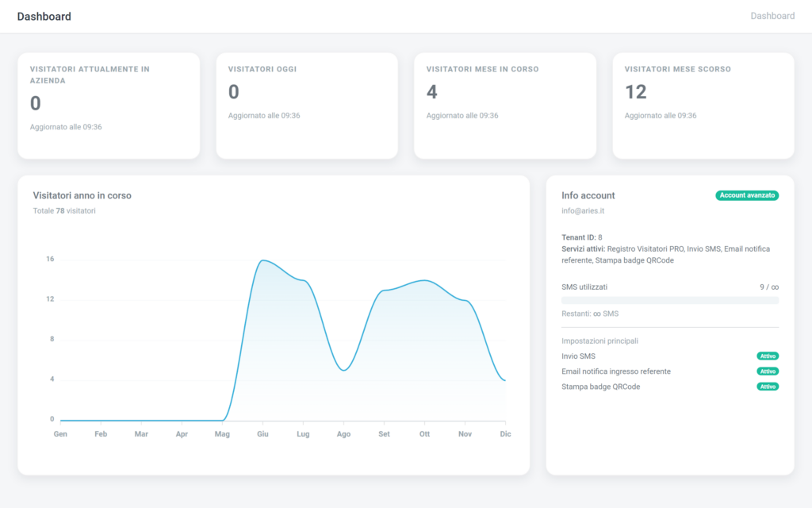Select the Visitatori oggi card
The width and height of the screenshot is (812, 508).
pyautogui.click(x=306, y=106)
